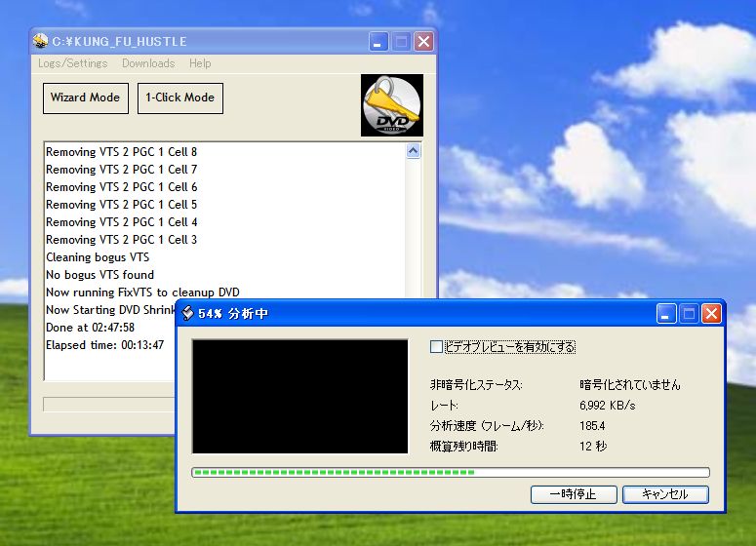The height and width of the screenshot is (546, 756).
Task: Pause analysis with 一時停止 button
Action: point(574,494)
